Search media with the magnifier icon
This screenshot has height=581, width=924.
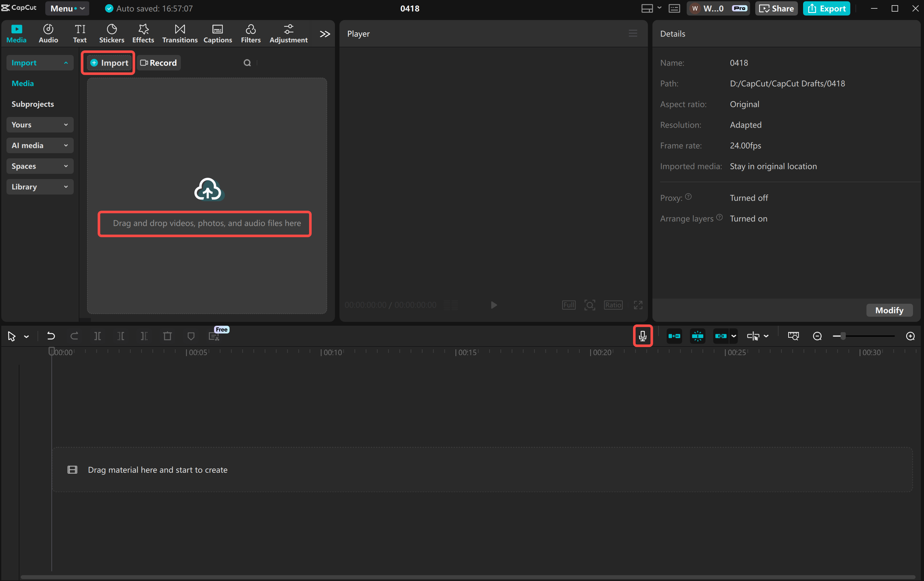click(x=248, y=62)
